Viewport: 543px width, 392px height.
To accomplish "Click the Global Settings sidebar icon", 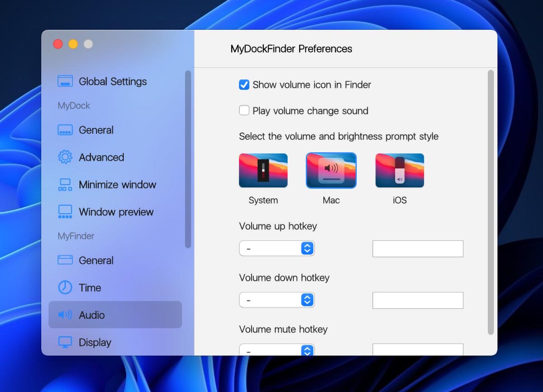I will pyautogui.click(x=65, y=81).
